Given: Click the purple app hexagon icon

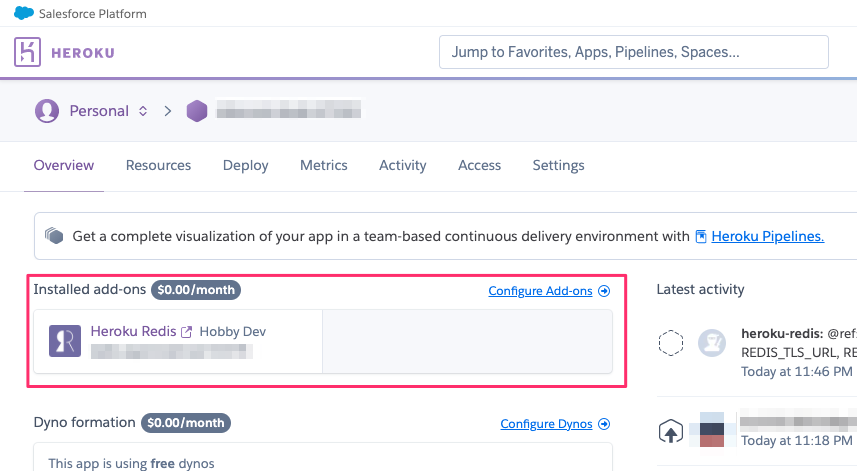Looking at the screenshot, I should [x=197, y=111].
